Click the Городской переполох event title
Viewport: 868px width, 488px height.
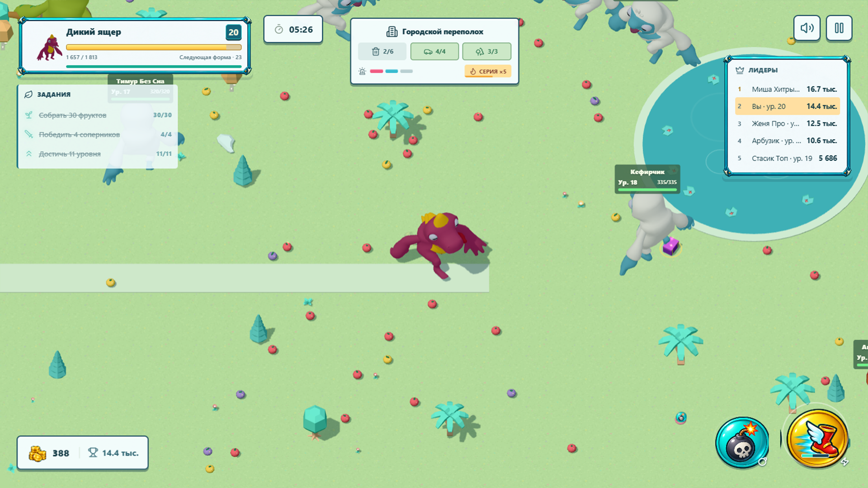tap(443, 32)
